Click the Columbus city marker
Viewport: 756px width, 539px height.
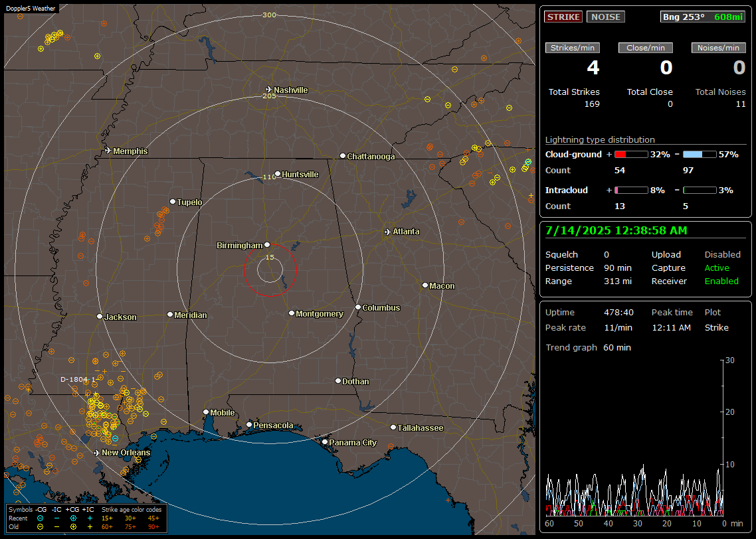point(358,307)
